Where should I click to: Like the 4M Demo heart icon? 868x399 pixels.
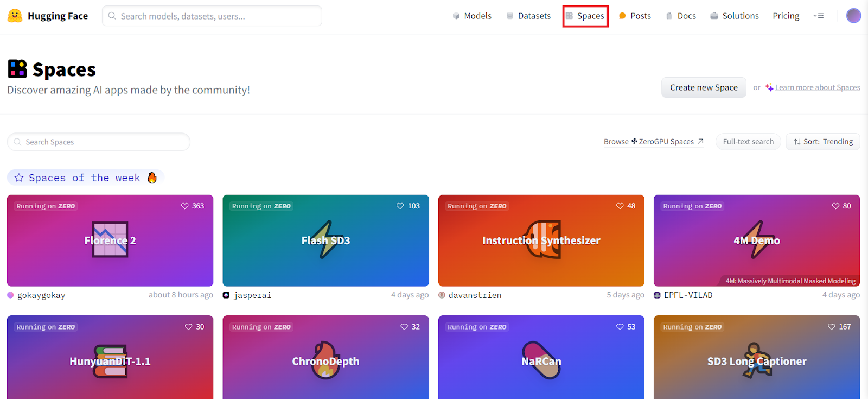tap(836, 206)
